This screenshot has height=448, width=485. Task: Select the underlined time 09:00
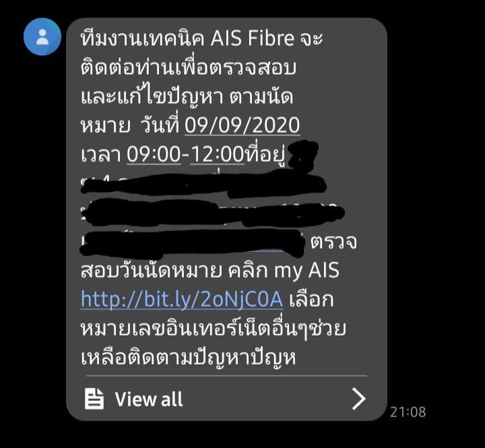pyautogui.click(x=154, y=154)
